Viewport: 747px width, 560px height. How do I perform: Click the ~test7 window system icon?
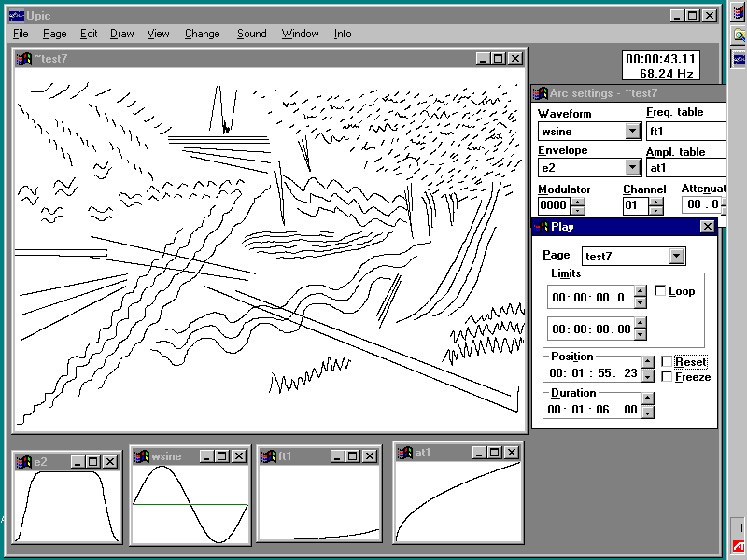[24, 59]
